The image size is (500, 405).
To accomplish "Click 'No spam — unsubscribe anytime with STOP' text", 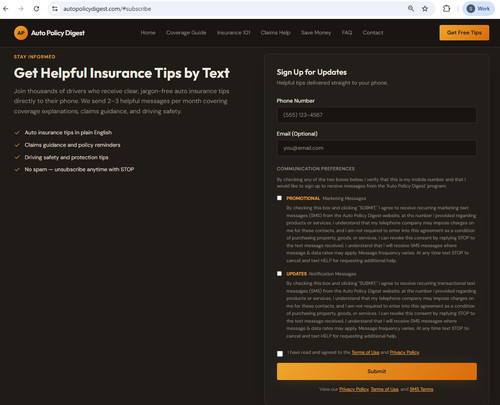I will click(79, 169).
